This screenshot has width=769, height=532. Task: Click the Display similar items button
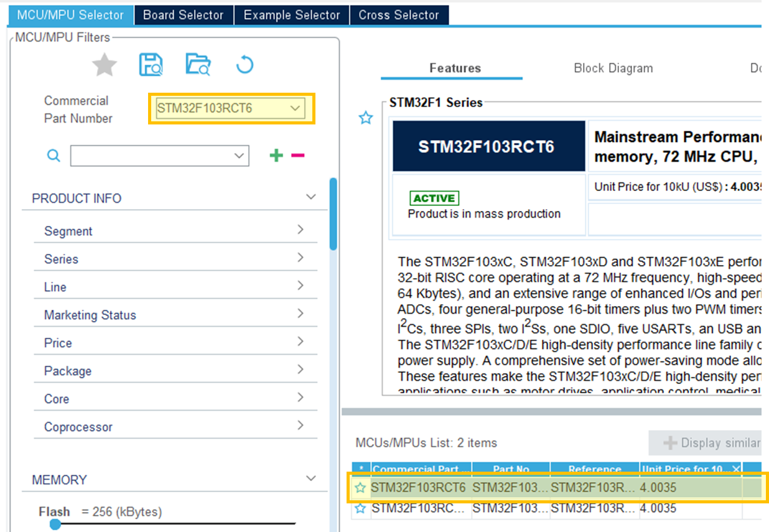coord(706,443)
